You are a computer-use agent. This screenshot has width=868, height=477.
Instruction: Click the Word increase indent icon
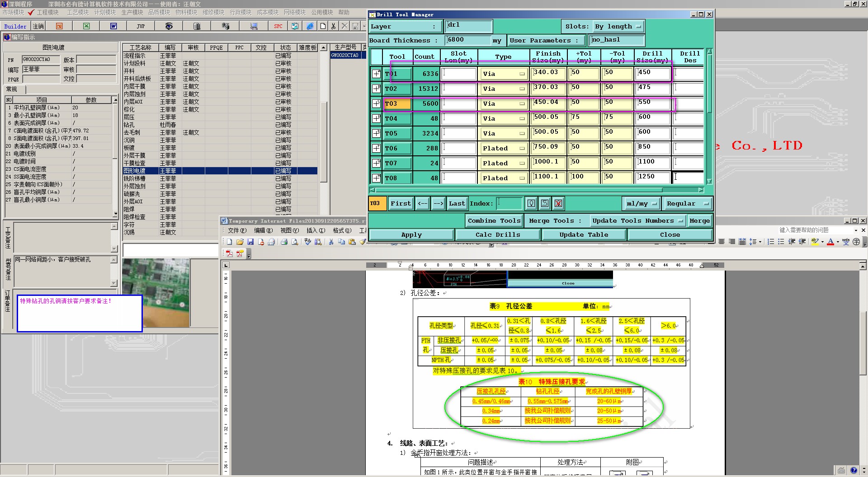point(802,242)
